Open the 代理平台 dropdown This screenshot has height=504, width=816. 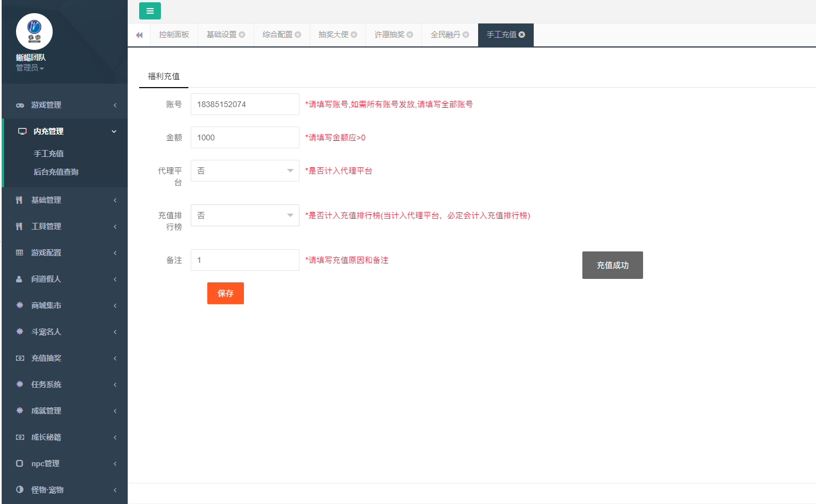click(x=245, y=171)
